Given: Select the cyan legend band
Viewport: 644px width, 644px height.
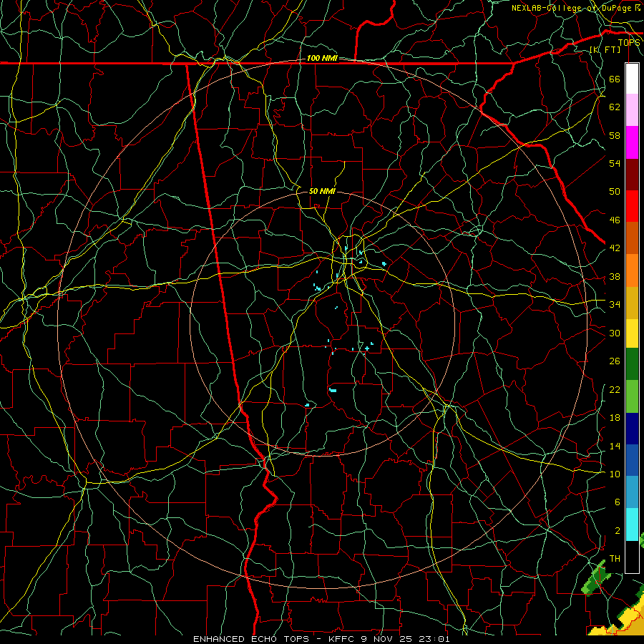Looking at the screenshot, I should pos(632,525).
